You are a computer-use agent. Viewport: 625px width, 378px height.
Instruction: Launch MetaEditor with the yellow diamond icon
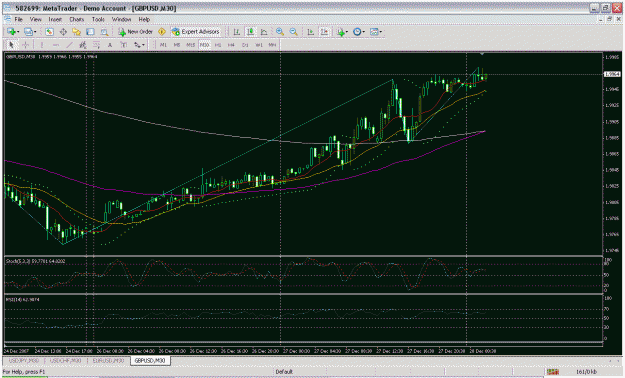[x=162, y=32]
